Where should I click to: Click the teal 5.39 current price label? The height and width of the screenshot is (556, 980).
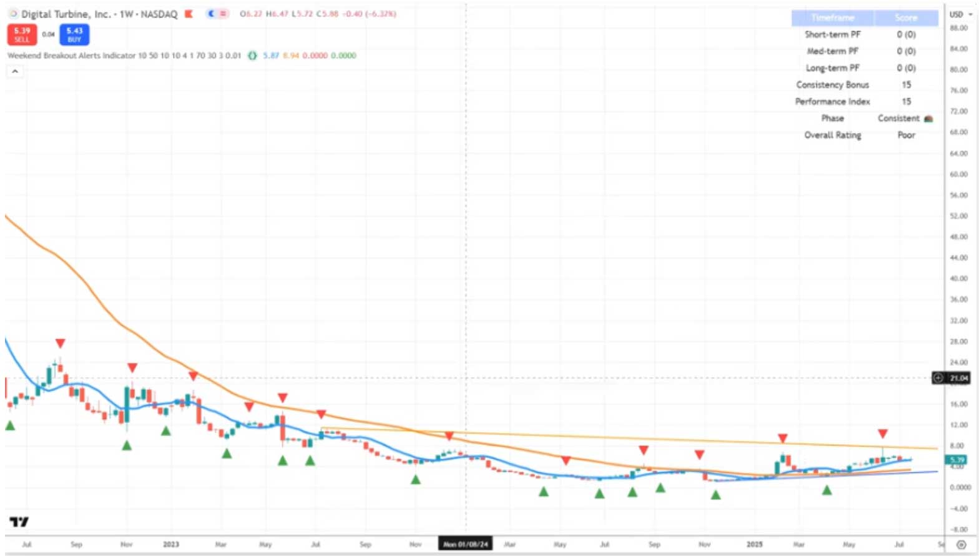pyautogui.click(x=957, y=460)
